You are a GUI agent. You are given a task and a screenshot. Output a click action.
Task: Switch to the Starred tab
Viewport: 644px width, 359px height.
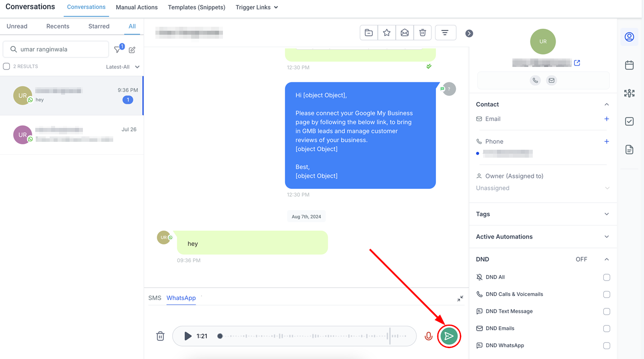coord(99,26)
